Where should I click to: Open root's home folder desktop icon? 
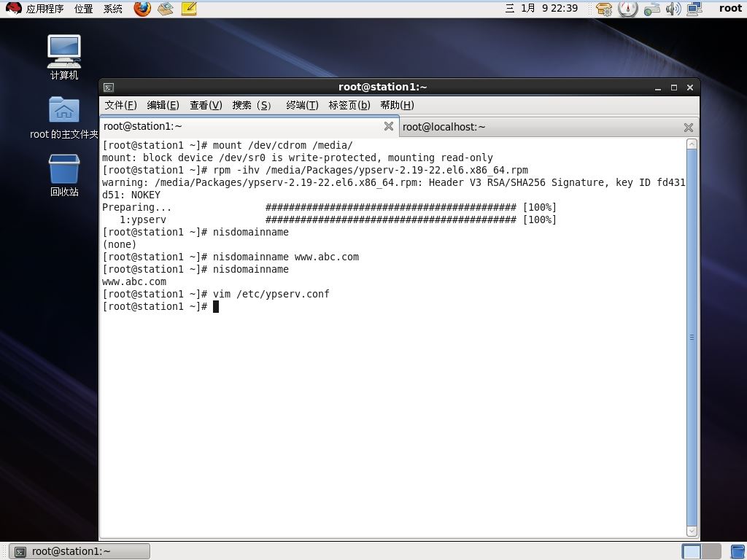[64, 117]
